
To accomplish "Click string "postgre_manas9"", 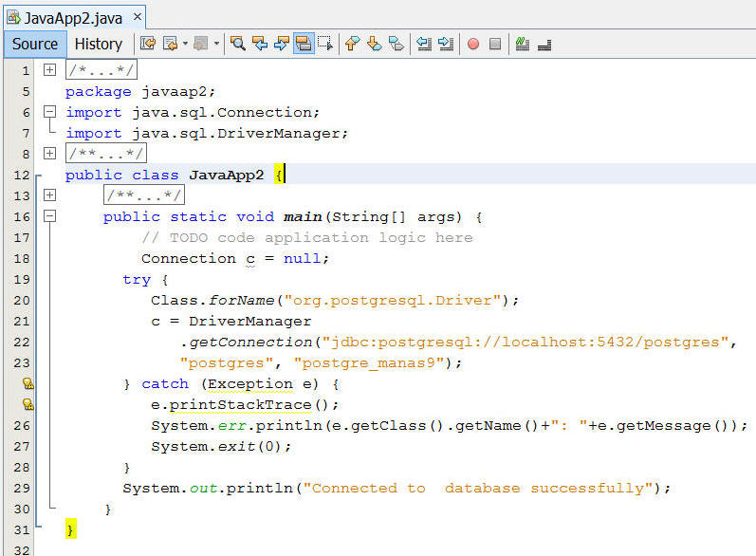I will [x=369, y=362].
